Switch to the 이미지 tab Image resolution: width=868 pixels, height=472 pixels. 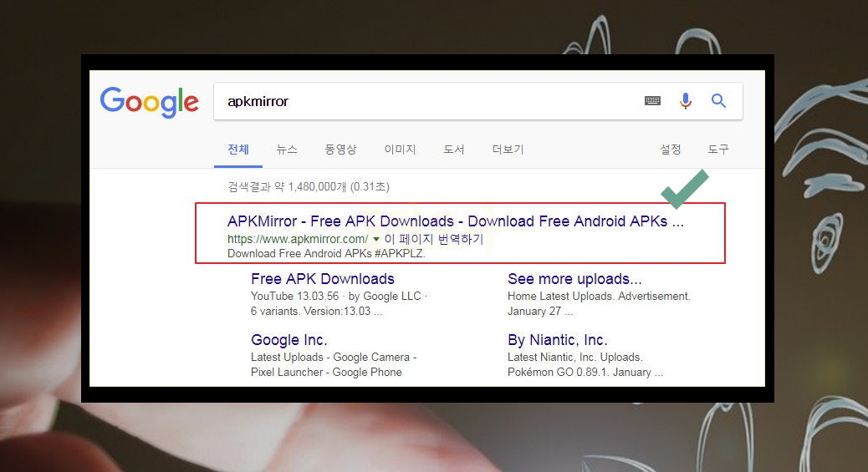coord(400,150)
